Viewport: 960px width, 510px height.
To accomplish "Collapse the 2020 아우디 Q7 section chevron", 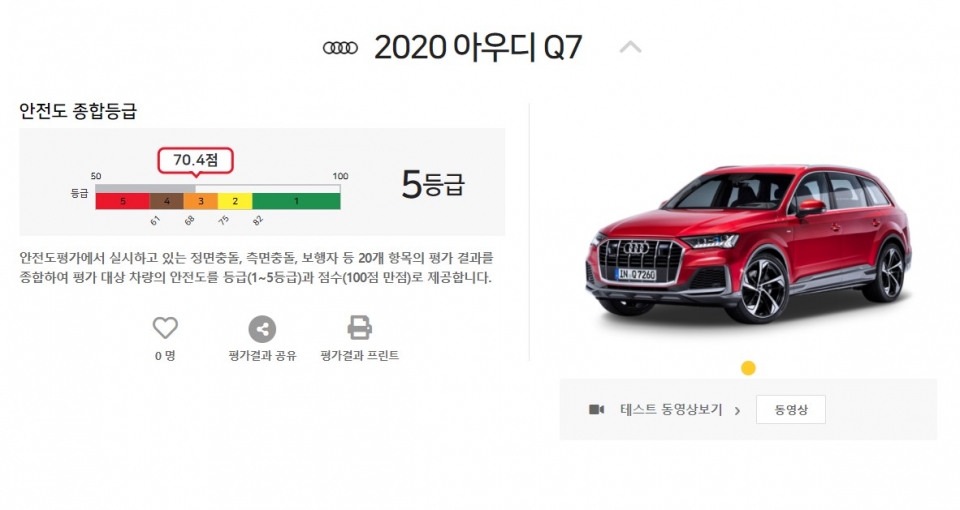I will [631, 47].
